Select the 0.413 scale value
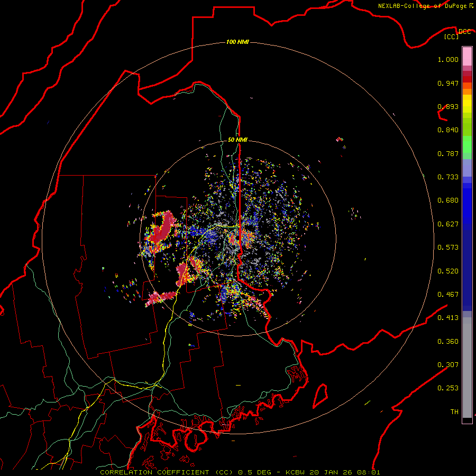 click(448, 318)
